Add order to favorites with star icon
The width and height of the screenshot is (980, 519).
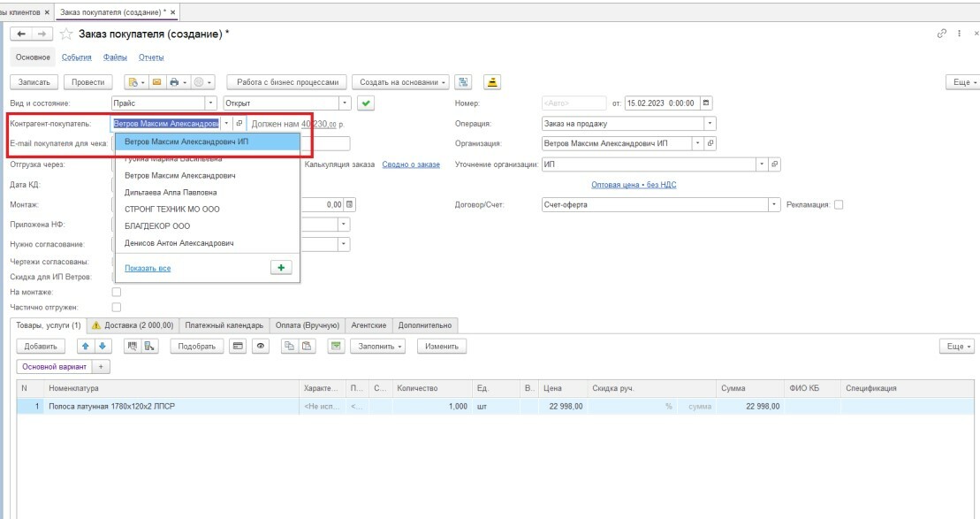[65, 34]
